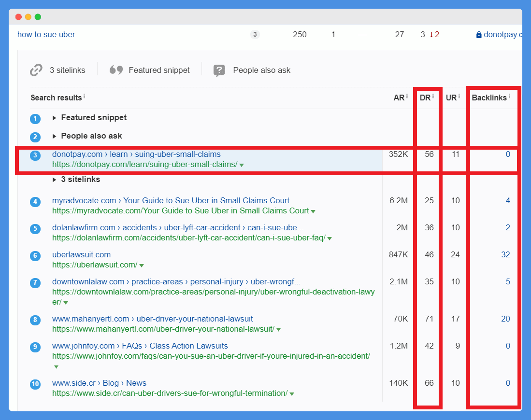The image size is (531, 420).
Task: Open the www.mahanyertl.com result title link
Action: [x=152, y=319]
